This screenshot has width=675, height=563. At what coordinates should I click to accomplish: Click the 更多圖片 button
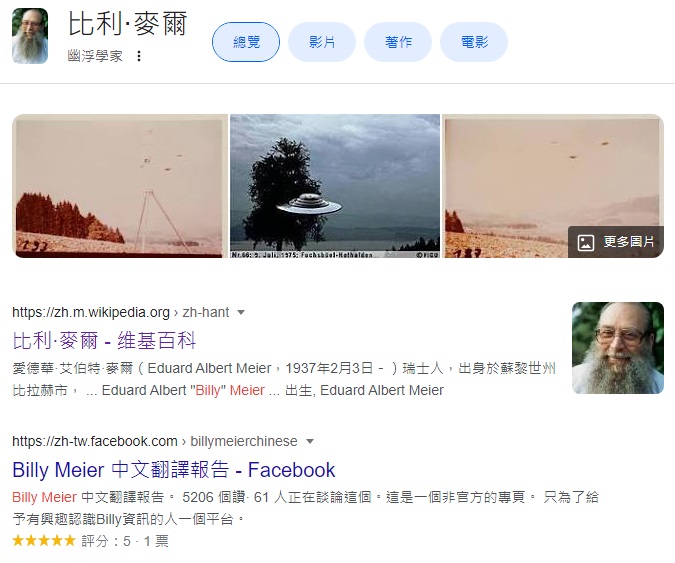616,242
